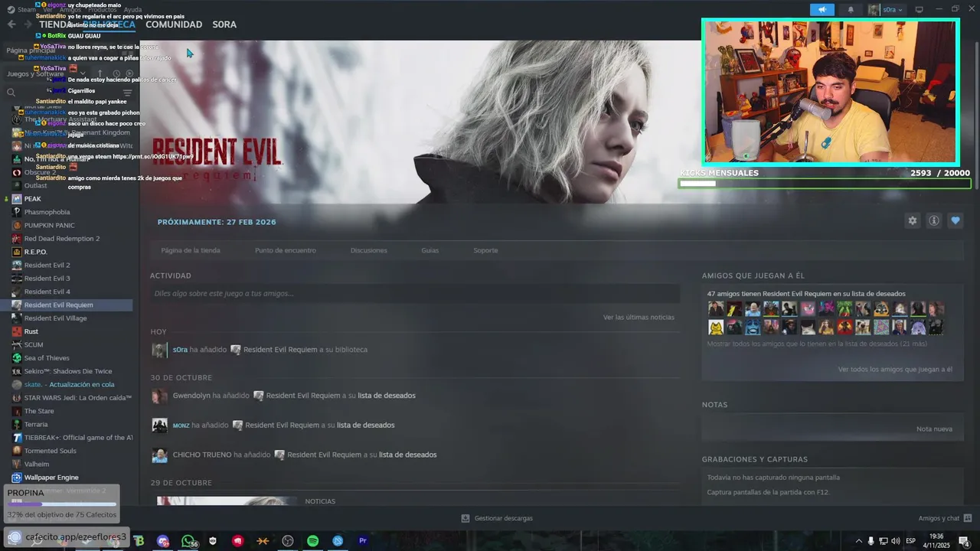Go back with the navigation arrow
The height and width of the screenshot is (551, 980).
tap(11, 24)
